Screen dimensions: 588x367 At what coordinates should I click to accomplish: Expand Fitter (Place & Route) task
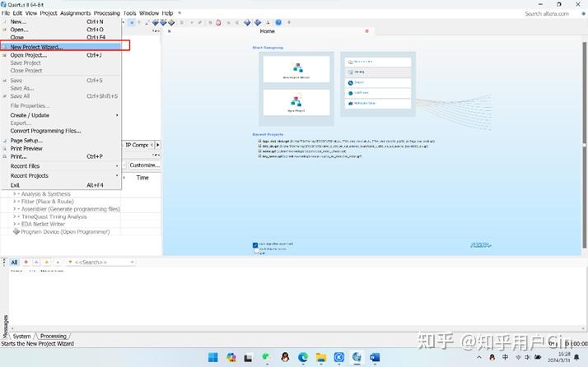click(15, 202)
